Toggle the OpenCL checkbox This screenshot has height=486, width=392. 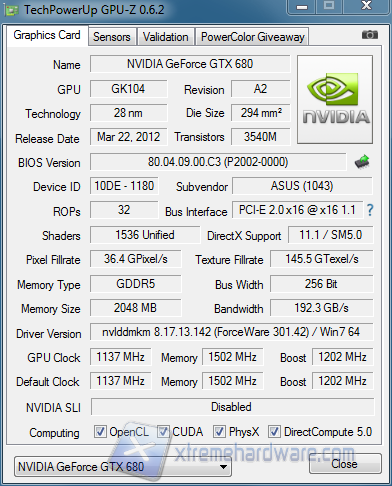pos(100,432)
